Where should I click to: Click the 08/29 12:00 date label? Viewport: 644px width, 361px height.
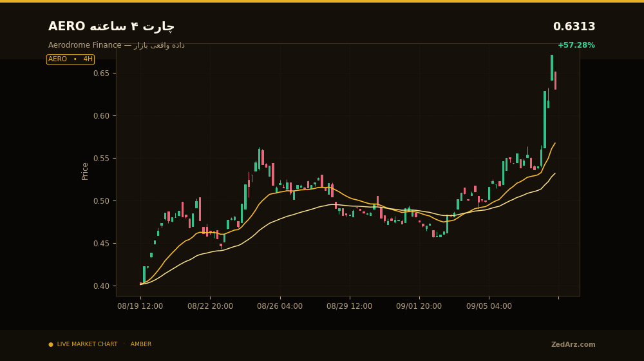tap(350, 306)
